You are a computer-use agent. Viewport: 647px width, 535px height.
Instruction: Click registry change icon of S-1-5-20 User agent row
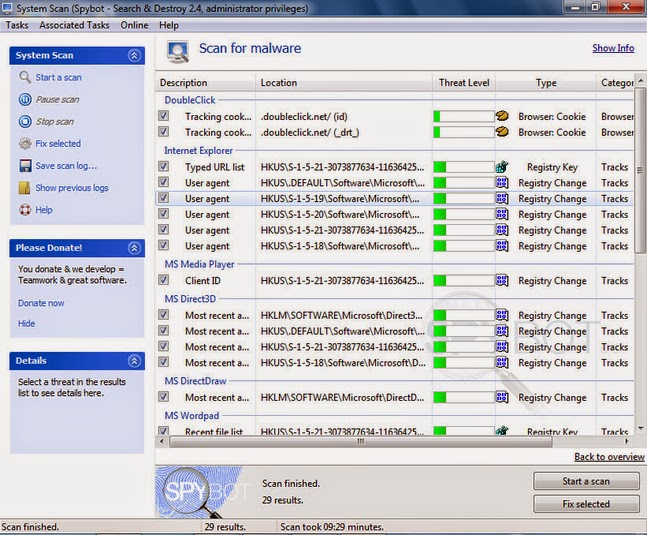(x=502, y=214)
